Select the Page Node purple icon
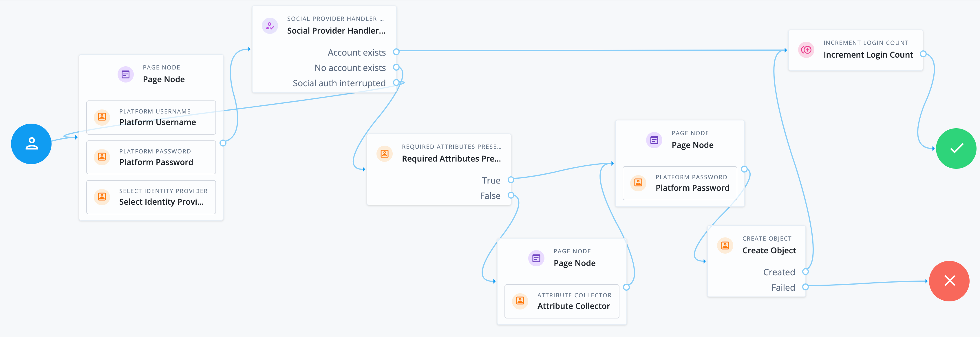The width and height of the screenshot is (980, 337). [126, 74]
